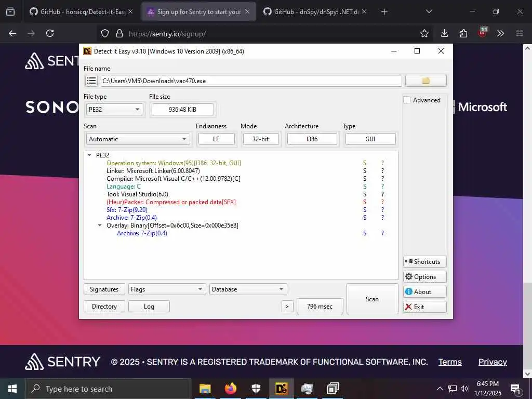The width and height of the screenshot is (532, 399).
Task: Click Exit to quit Detect It Easy
Action: (425, 307)
